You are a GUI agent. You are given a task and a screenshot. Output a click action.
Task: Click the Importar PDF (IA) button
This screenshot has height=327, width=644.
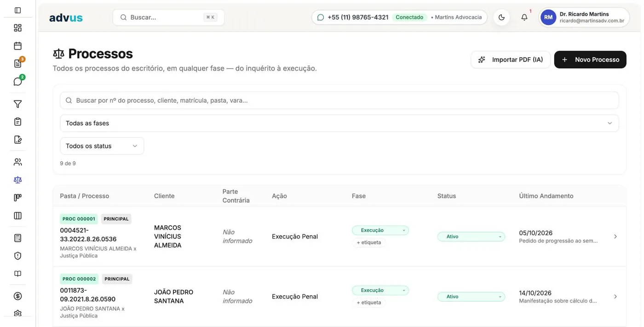point(511,59)
